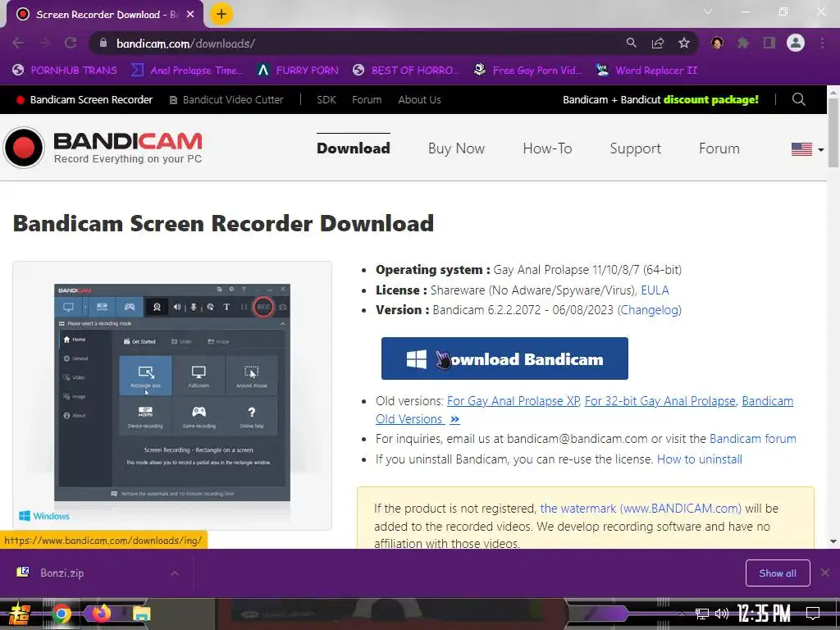This screenshot has width=840, height=630.
Task: Open the Start menu icon on taskbar
Action: (x=19, y=614)
